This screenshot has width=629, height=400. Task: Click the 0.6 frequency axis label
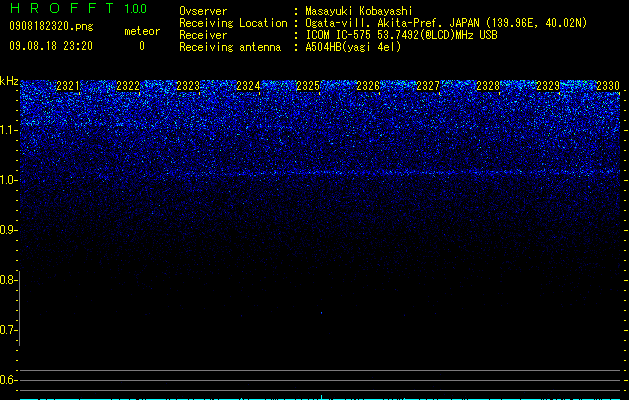pyautogui.click(x=7, y=380)
